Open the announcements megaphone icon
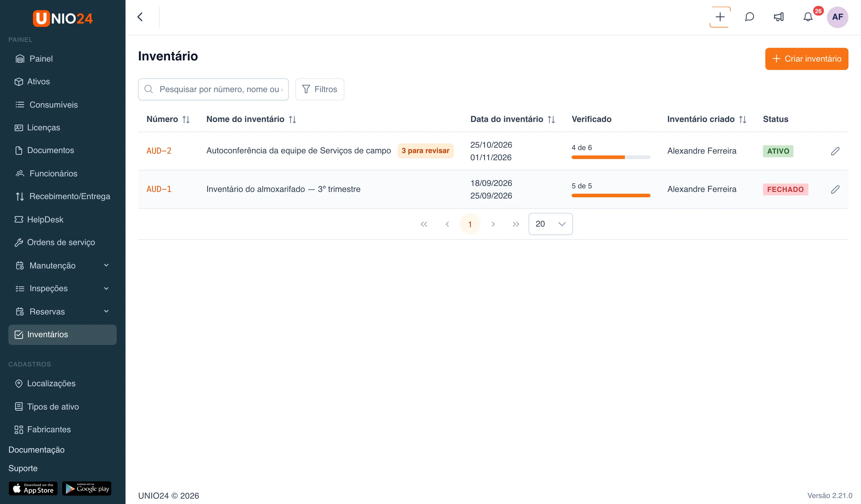Viewport: 861px width, 504px height. click(x=779, y=17)
